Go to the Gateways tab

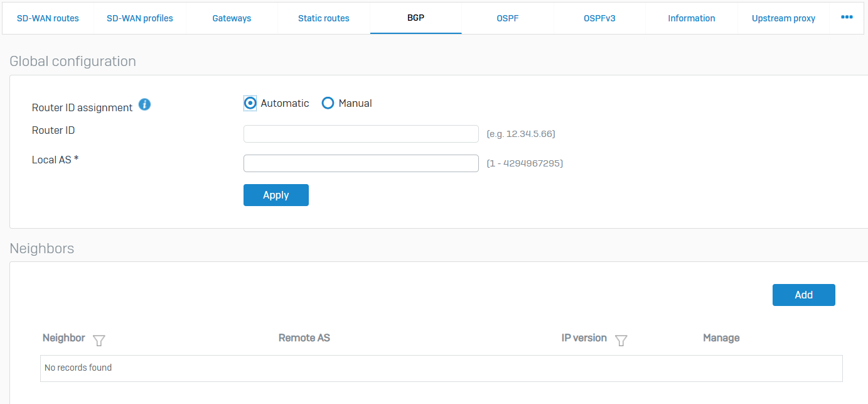coord(232,18)
